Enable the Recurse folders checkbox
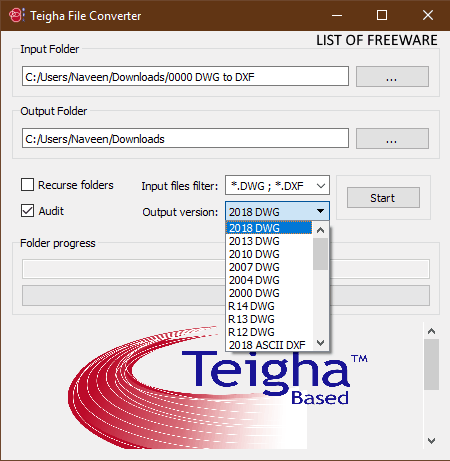This screenshot has height=461, width=450. point(27,184)
